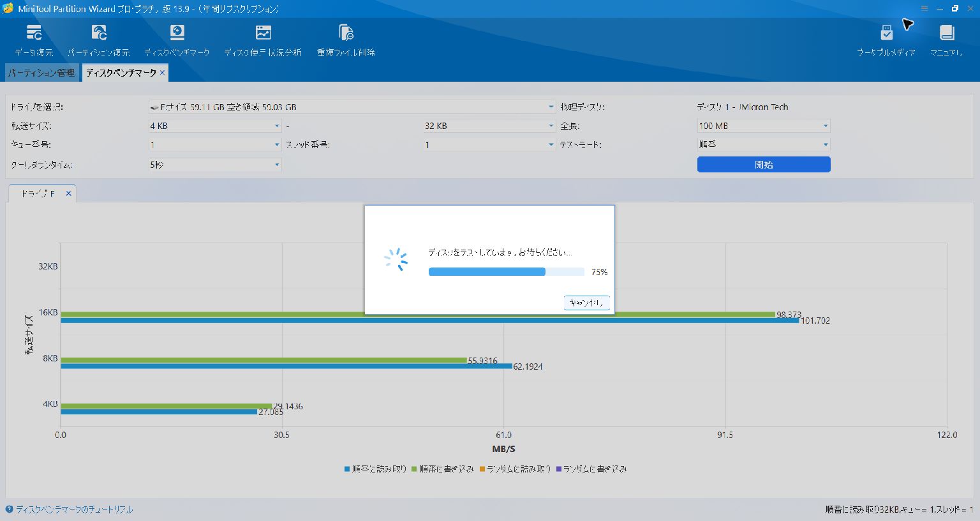Cancel the disk test in the dialog

tap(587, 303)
